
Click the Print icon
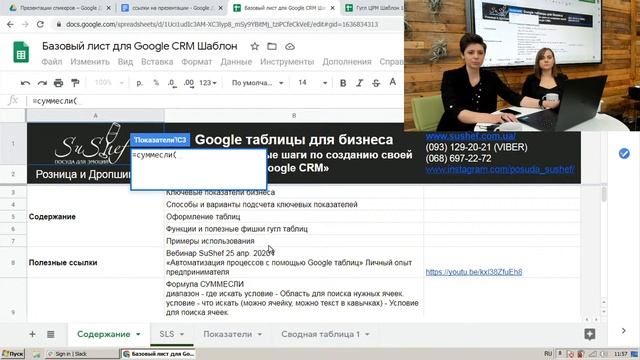tap(58, 83)
